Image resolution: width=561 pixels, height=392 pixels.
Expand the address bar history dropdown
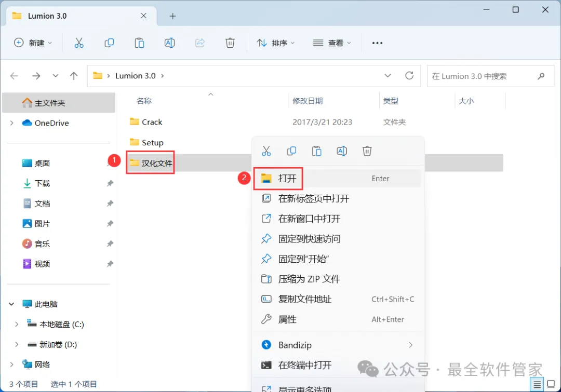[x=388, y=75]
